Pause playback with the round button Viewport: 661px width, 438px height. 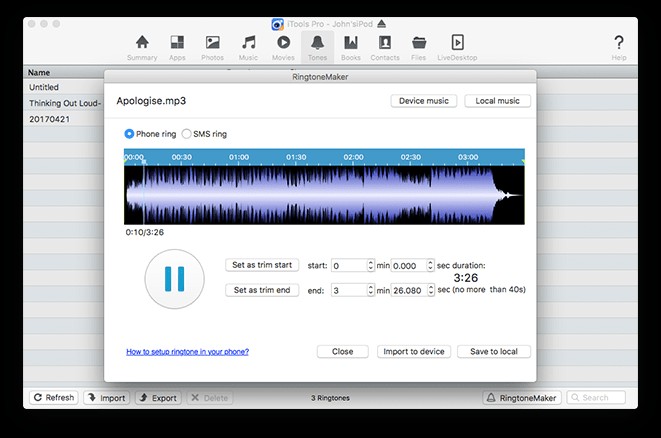point(174,279)
